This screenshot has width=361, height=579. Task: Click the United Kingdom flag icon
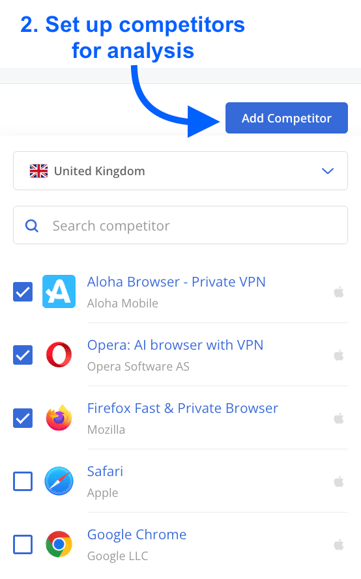tap(39, 171)
